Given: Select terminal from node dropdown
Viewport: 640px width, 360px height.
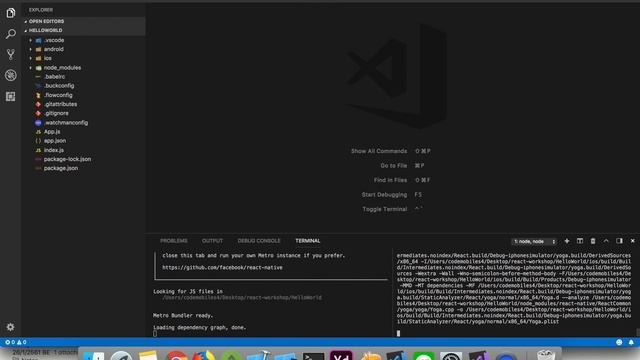Looking at the screenshot, I should 534,242.
